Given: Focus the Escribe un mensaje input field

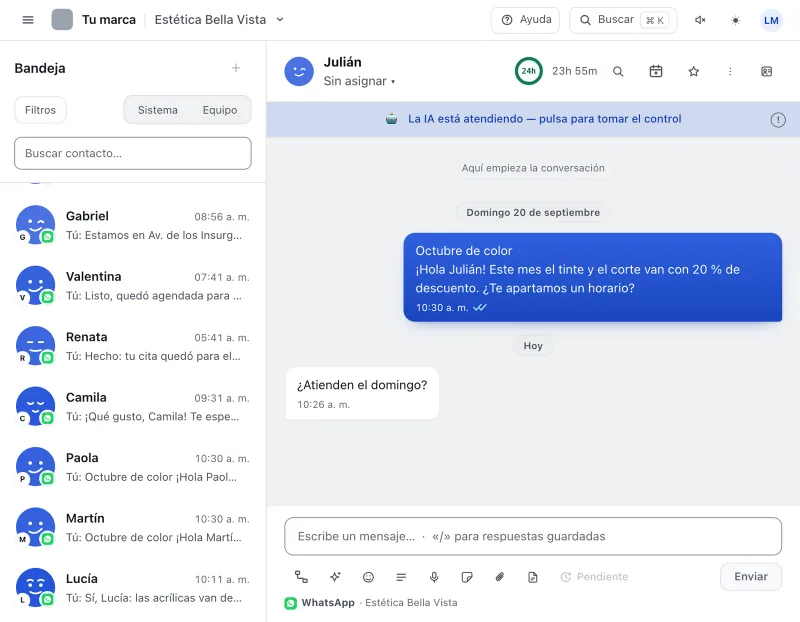Looking at the screenshot, I should (x=533, y=536).
